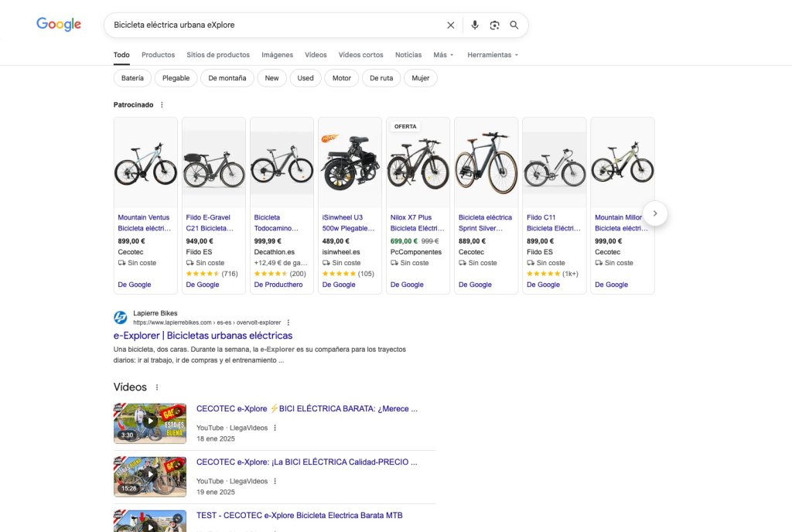Play the 3:30 CECOTEC e-Xplore video thumbnail

coord(150,423)
